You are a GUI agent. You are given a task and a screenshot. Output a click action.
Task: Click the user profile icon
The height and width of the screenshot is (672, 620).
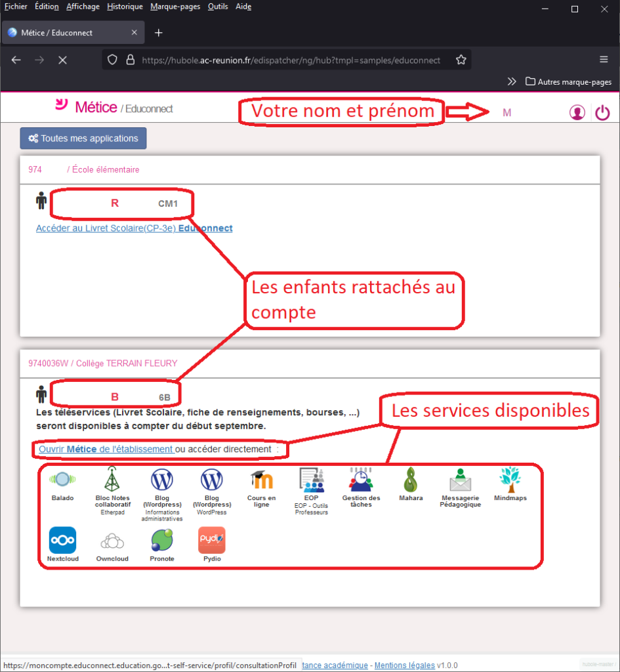point(577,112)
